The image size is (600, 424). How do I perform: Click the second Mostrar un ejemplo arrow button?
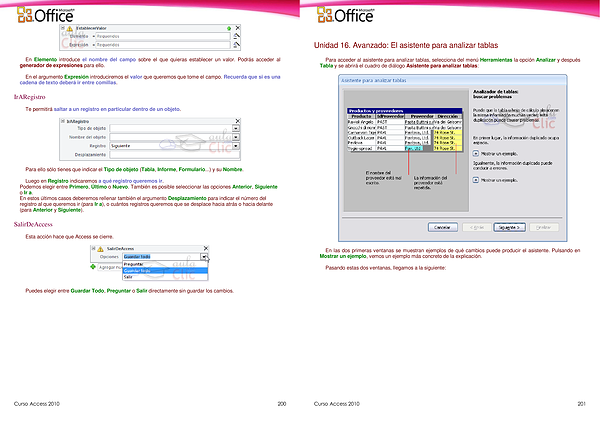(474, 181)
